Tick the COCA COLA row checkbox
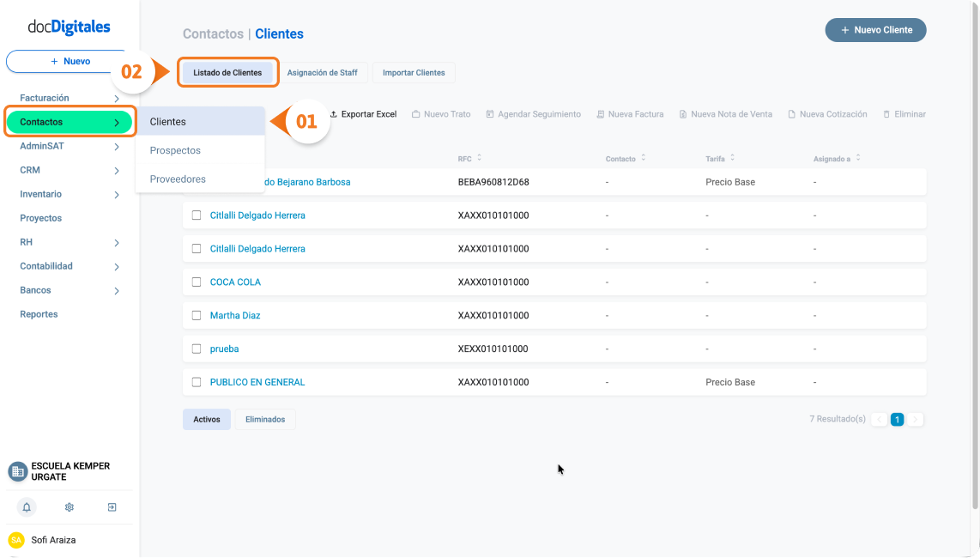 click(197, 282)
